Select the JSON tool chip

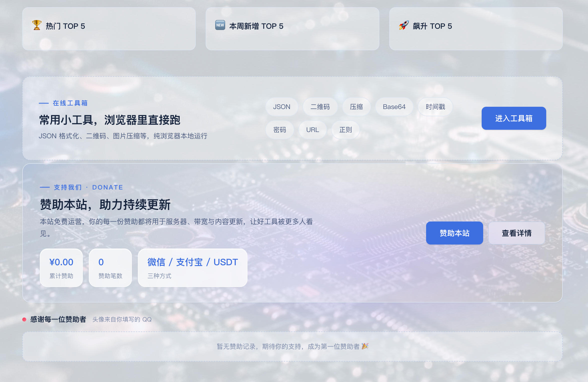click(282, 107)
